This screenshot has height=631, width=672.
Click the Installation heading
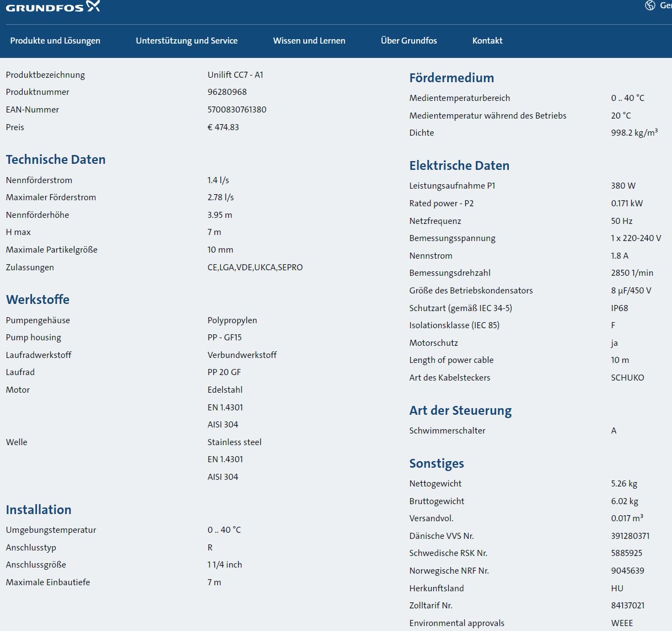39,510
